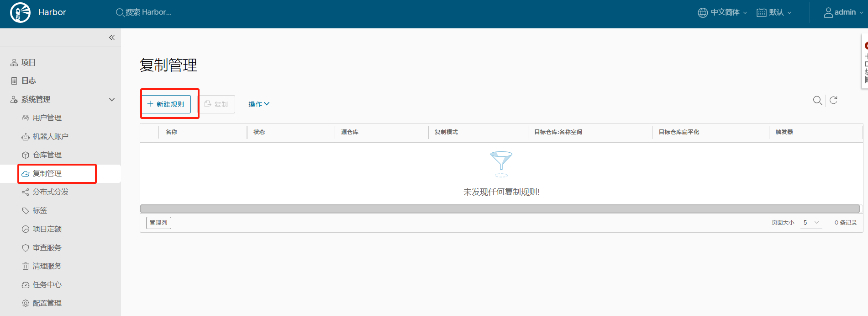The width and height of the screenshot is (868, 316).
Task: Click the 新建规则 button
Action: coord(166,104)
